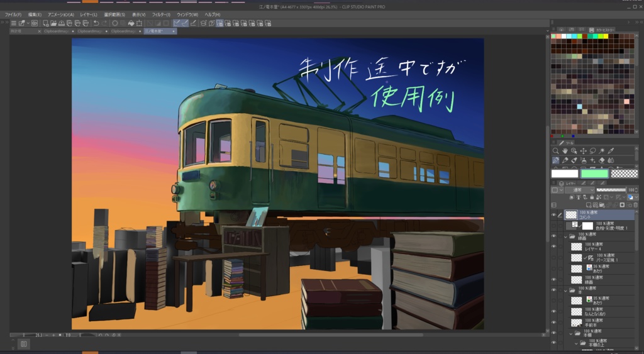Select the 線画 raster layer thumbnail
Screen dimensions: 644x354
point(577,280)
